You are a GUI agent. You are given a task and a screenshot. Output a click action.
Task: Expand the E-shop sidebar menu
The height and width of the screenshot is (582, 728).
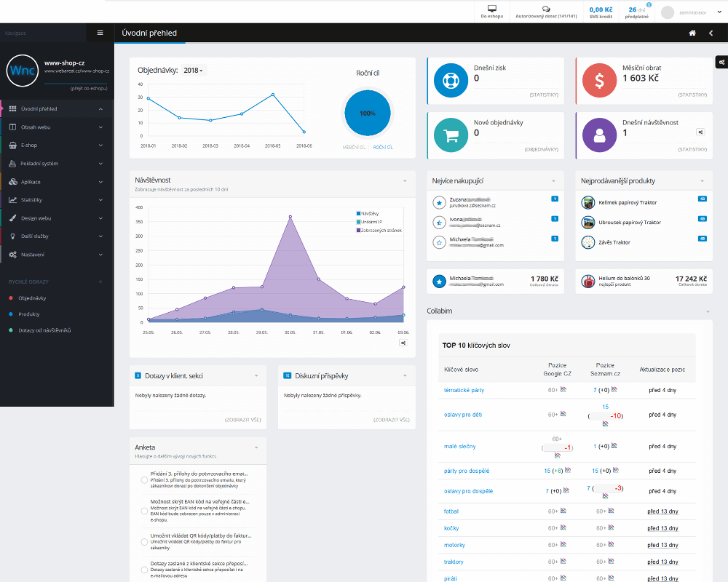click(x=55, y=145)
